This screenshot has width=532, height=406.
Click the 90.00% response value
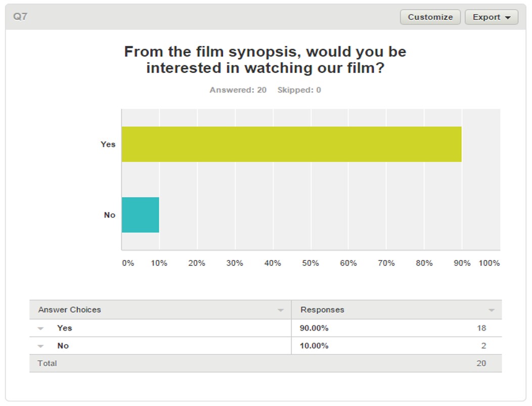tap(314, 328)
